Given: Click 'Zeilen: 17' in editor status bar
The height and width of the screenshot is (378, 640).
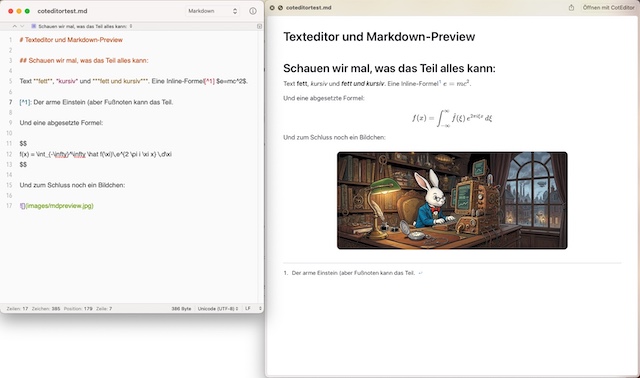Looking at the screenshot, I should pos(17,309).
